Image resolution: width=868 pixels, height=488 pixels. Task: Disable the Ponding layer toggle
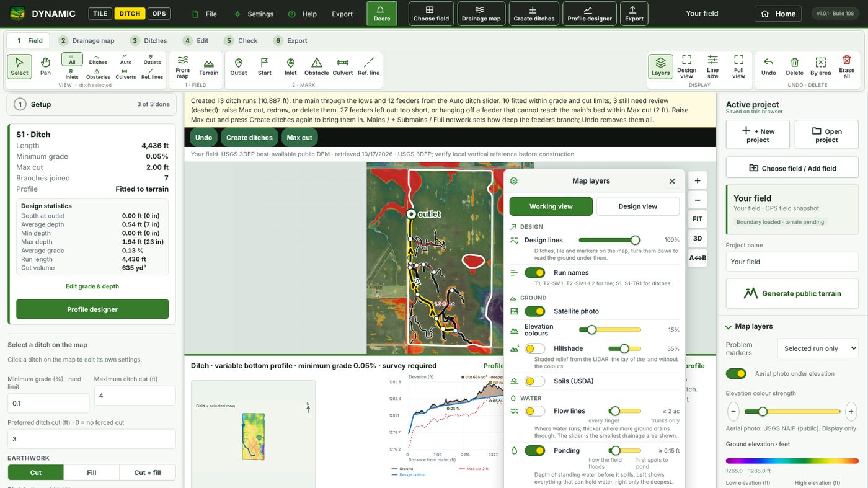click(x=534, y=451)
